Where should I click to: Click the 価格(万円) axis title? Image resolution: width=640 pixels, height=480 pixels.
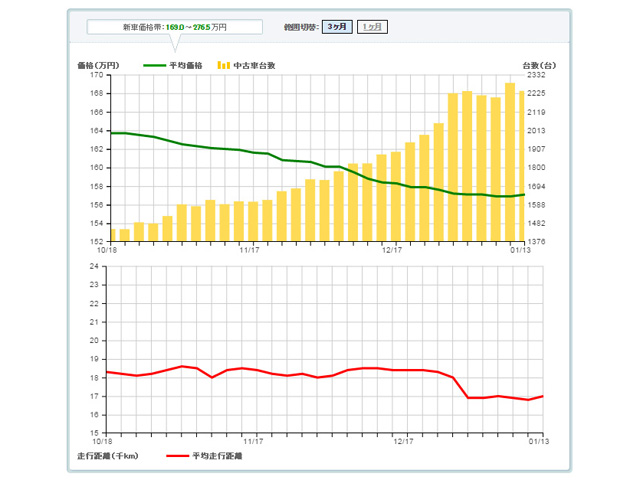98,65
